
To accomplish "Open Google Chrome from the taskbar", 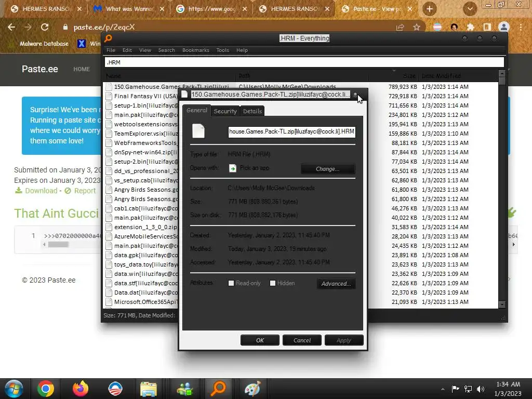I will tap(46, 389).
